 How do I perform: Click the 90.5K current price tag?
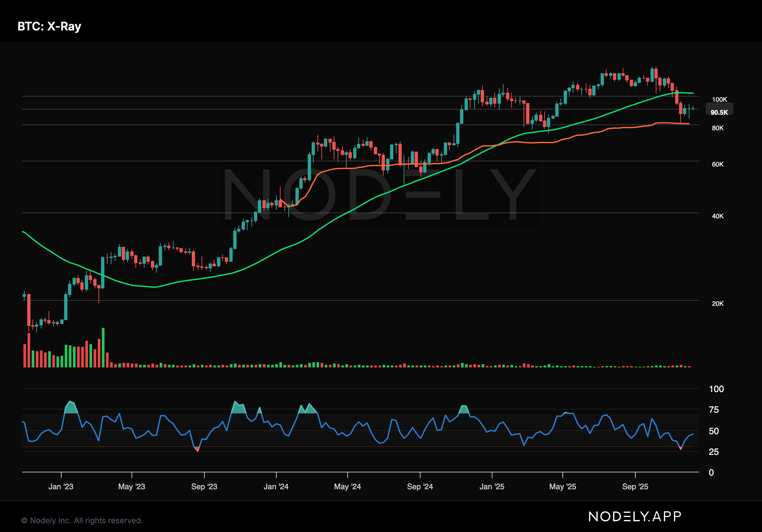click(719, 112)
